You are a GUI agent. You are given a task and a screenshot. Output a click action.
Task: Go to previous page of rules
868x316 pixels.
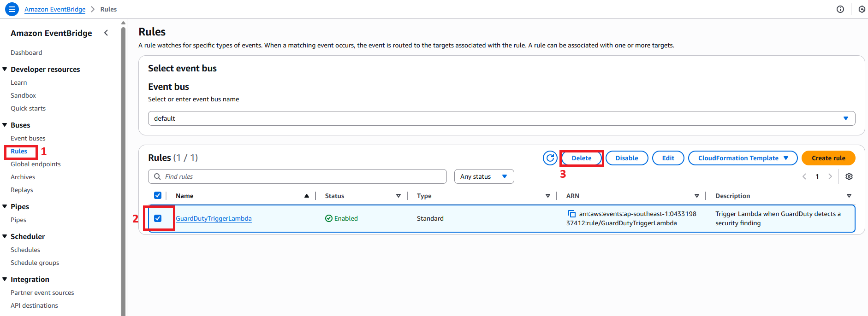point(804,176)
